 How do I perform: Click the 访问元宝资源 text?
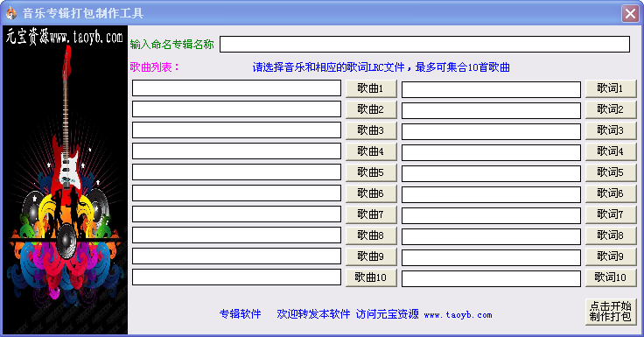coord(388,314)
